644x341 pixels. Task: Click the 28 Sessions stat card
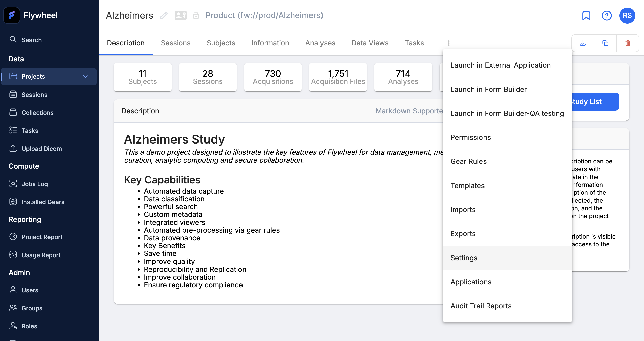(x=208, y=77)
